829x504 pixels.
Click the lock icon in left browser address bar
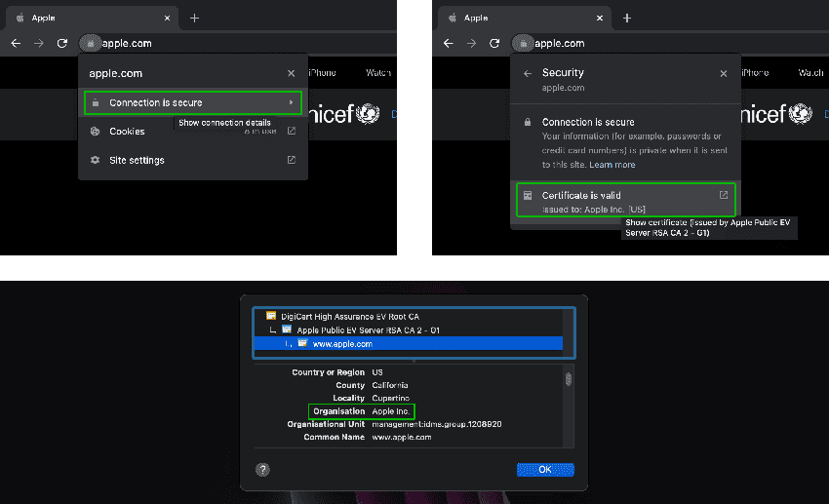91,43
